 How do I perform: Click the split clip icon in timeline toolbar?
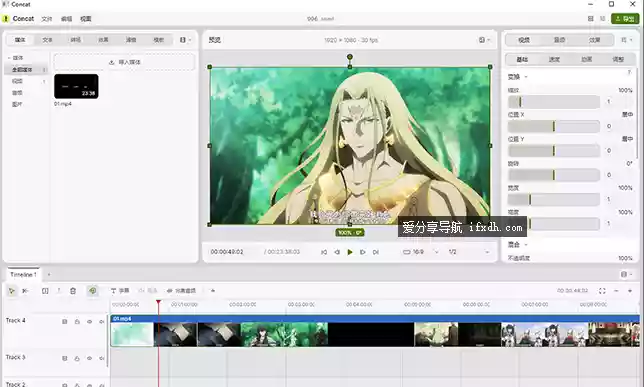point(45,291)
